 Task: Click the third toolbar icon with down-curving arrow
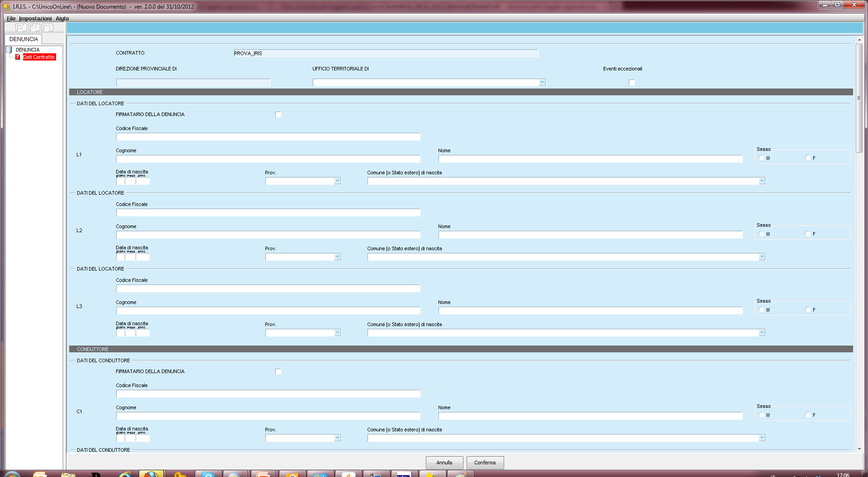pyautogui.click(x=47, y=28)
